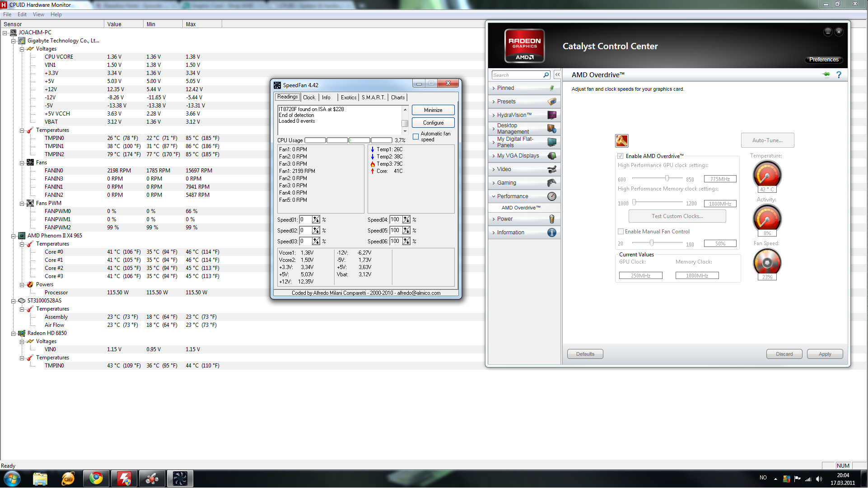This screenshot has width=868, height=488.
Task: Switch to the S.M.A.R.T. tab in SpeedFan
Action: pyautogui.click(x=373, y=98)
